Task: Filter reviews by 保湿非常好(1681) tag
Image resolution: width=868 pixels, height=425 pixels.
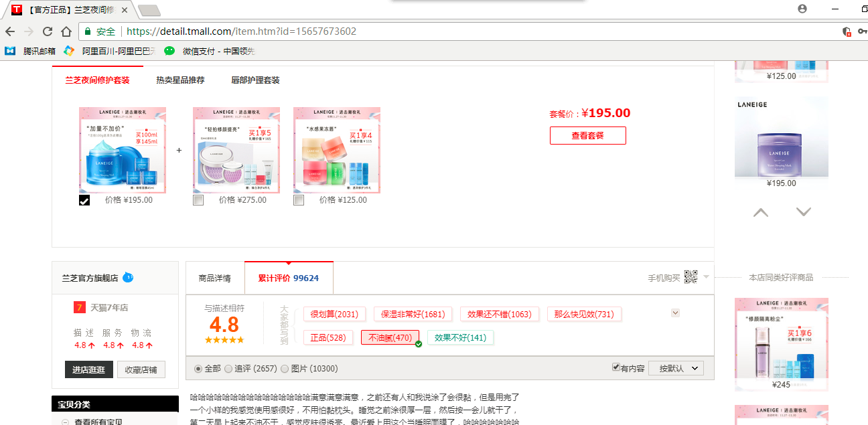Action: tap(413, 315)
